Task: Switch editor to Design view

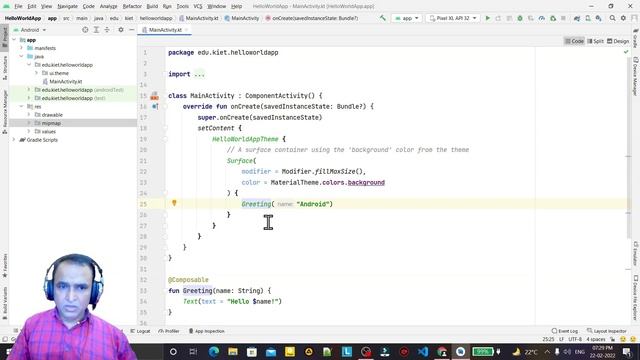Action: coord(618,41)
